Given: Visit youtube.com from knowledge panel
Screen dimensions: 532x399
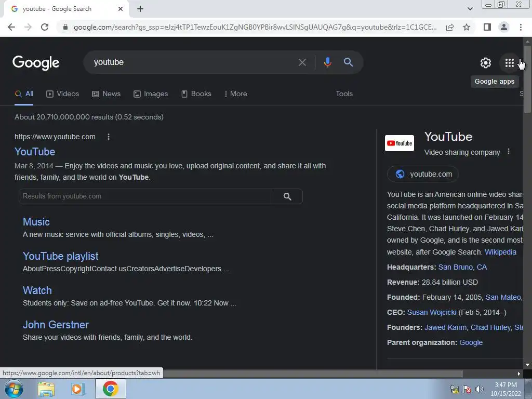Looking at the screenshot, I should pos(423,174).
